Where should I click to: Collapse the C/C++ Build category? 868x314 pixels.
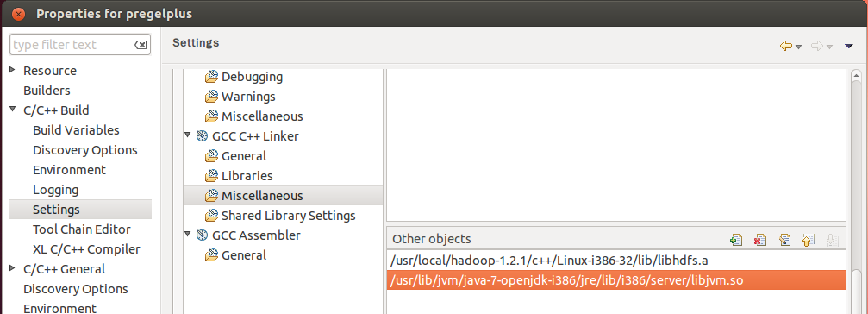click(13, 109)
